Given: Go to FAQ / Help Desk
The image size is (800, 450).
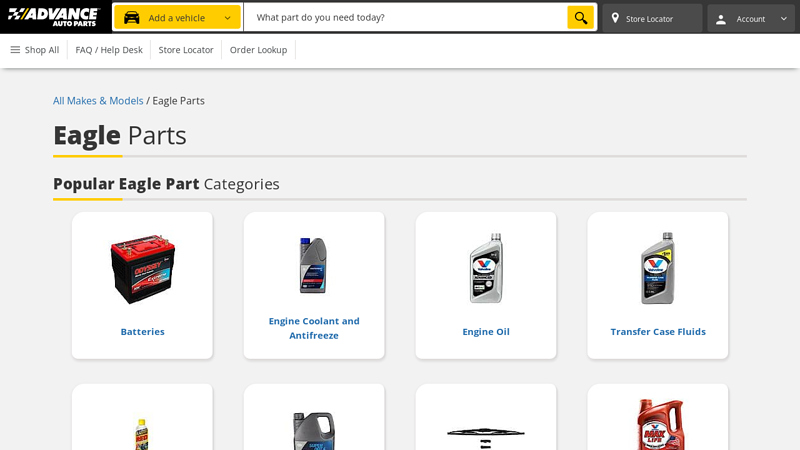Looking at the screenshot, I should click(x=109, y=50).
